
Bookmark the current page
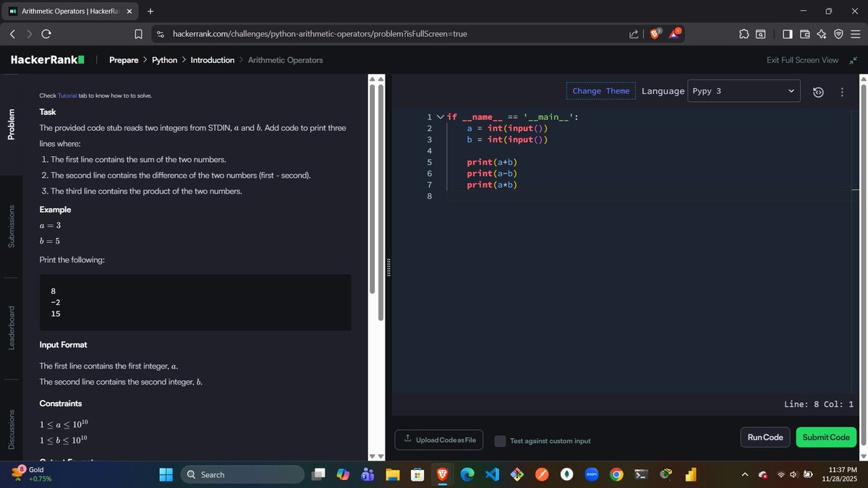pyautogui.click(x=138, y=33)
